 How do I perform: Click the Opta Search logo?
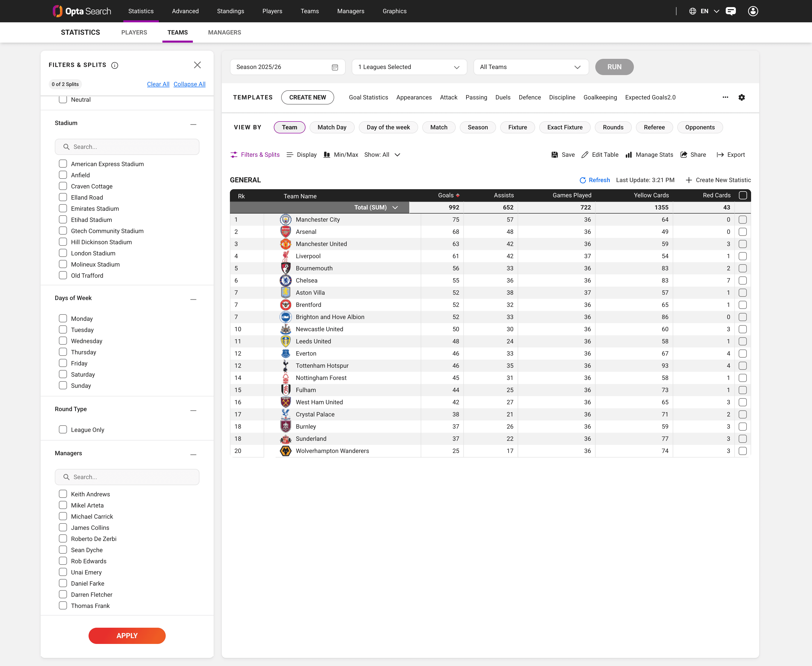click(82, 11)
